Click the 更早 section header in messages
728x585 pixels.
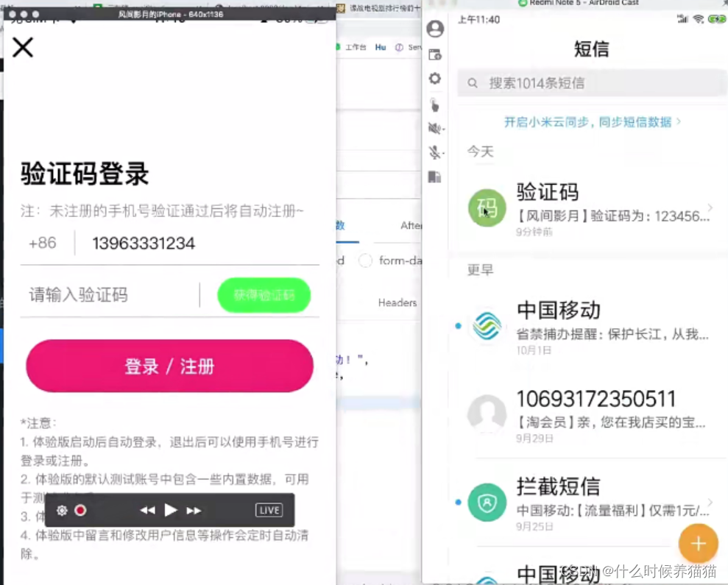(481, 270)
